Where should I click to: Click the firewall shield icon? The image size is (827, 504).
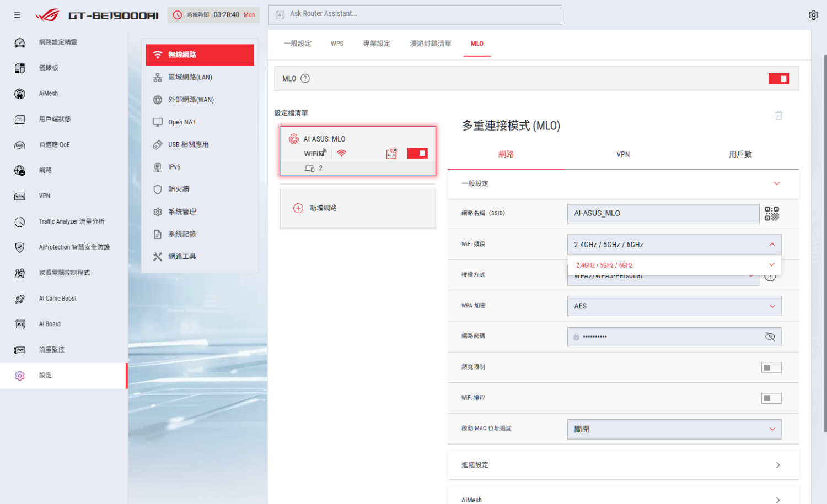click(x=158, y=189)
